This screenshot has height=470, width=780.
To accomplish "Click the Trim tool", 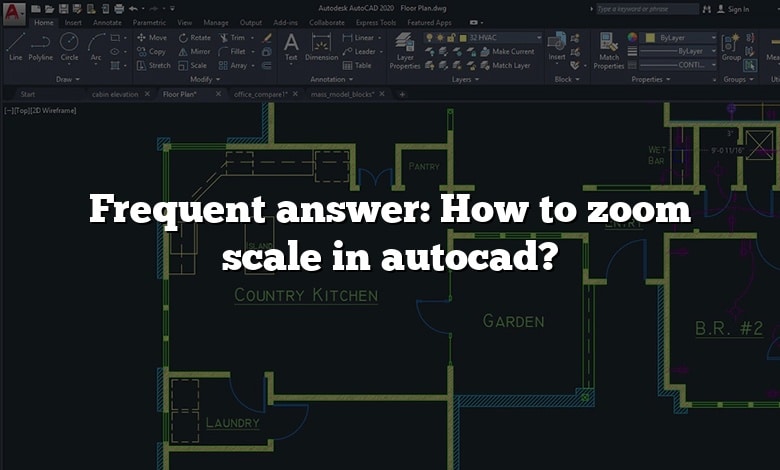I will coord(232,37).
